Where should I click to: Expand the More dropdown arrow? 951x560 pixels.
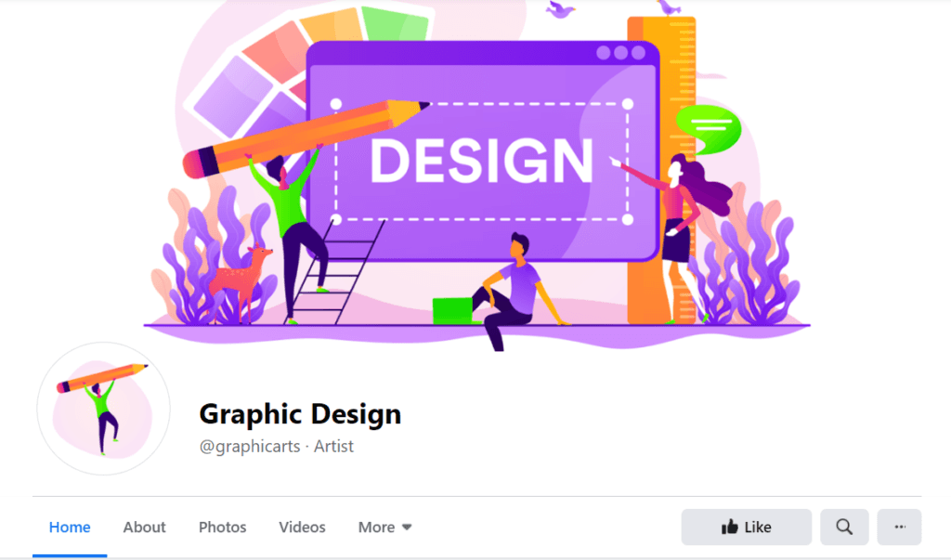407,527
